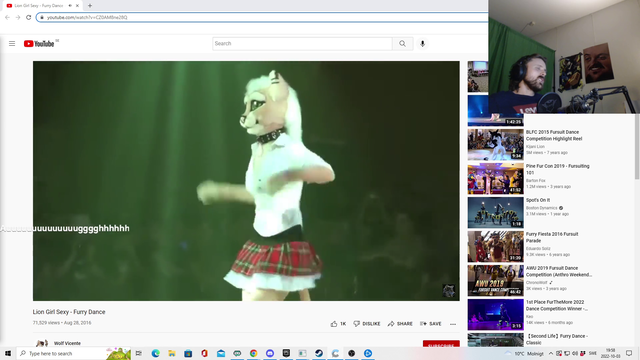
Task: Open Mail app from taskbar
Action: tap(221, 353)
